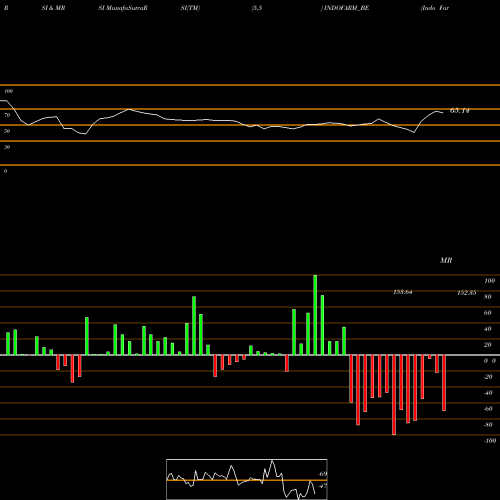The image size is (500, 500).
Task: Click the 50 label on RSI scale
Action: click(7, 131)
